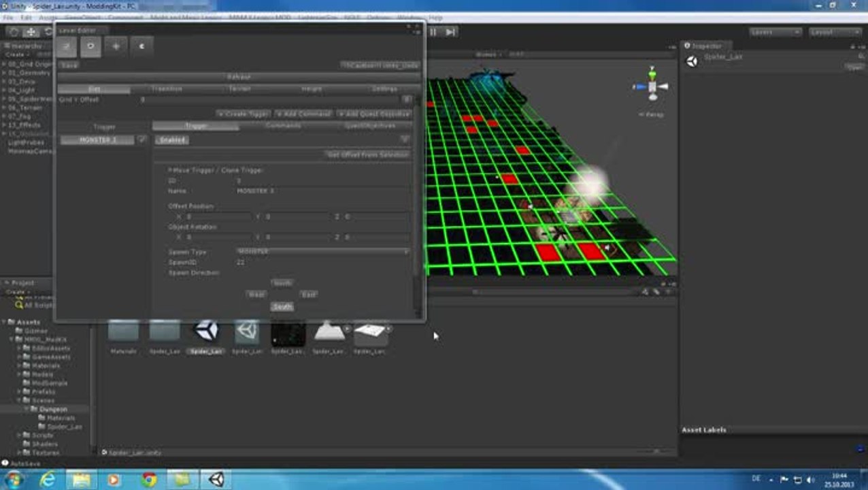Click the Add Command button
The height and width of the screenshot is (490, 868).
pyautogui.click(x=304, y=114)
